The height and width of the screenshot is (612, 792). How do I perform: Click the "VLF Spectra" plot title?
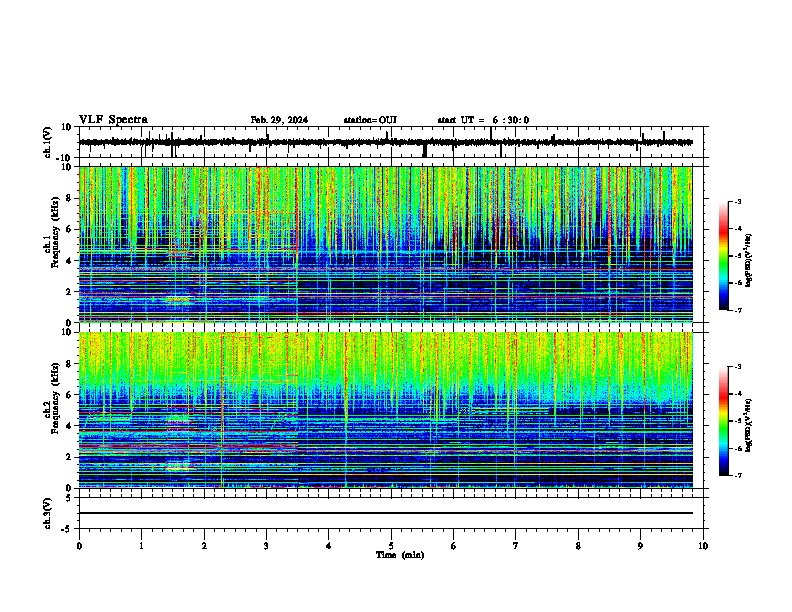[113, 120]
